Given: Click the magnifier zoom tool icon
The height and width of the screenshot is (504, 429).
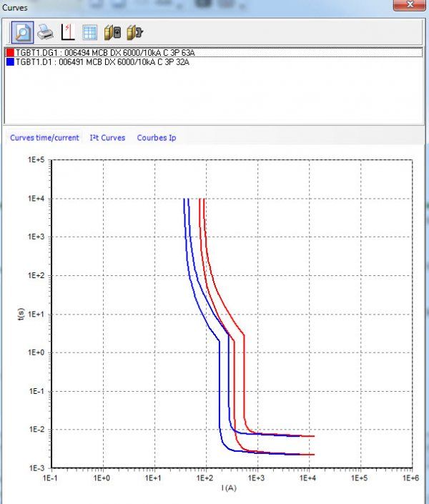Looking at the screenshot, I should coord(22,32).
